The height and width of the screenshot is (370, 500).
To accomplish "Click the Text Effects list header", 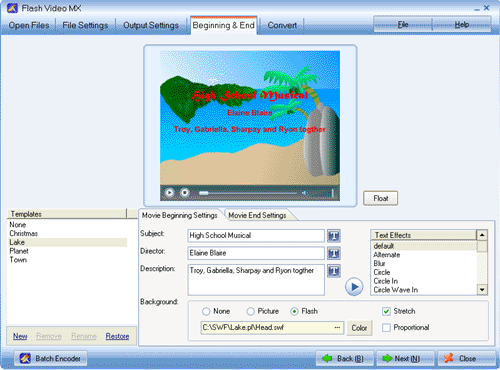I will pyautogui.click(x=423, y=235).
